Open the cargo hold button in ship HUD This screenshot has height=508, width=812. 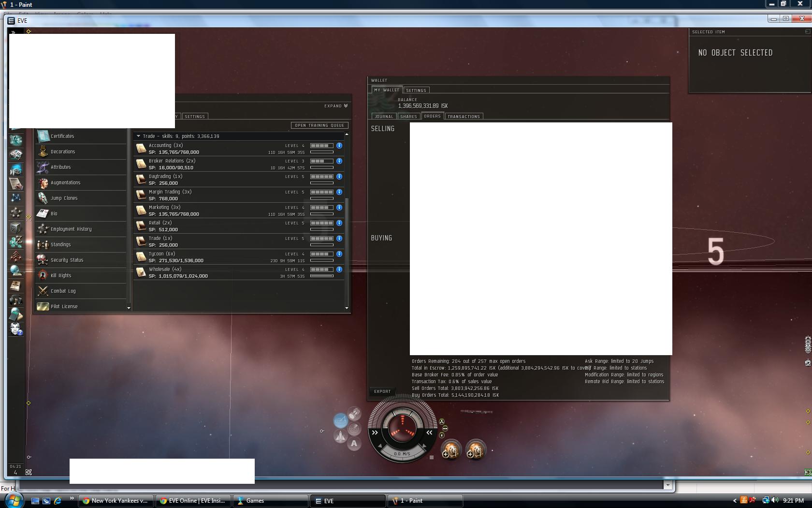(354, 414)
